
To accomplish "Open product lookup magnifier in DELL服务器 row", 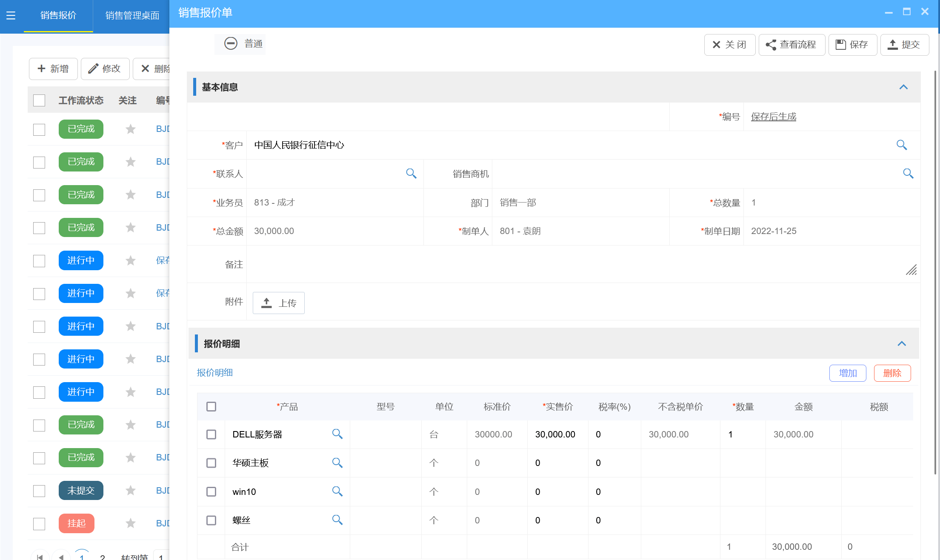I will tap(337, 434).
